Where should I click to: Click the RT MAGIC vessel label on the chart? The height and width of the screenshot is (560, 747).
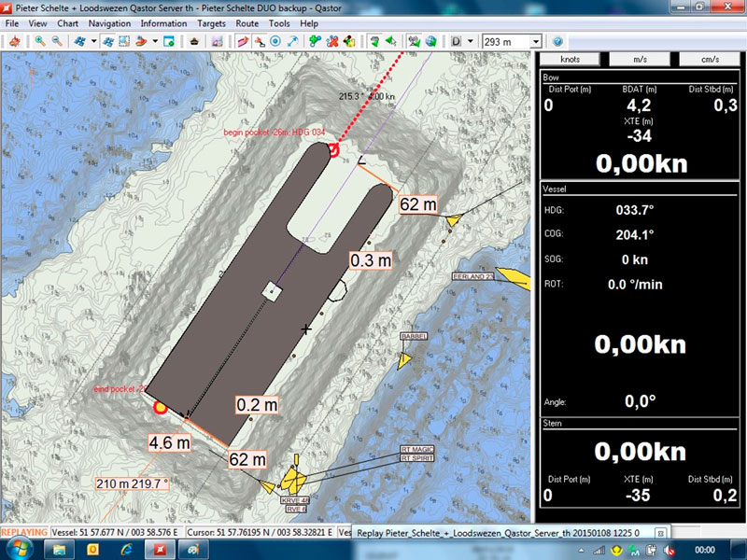[x=417, y=449]
